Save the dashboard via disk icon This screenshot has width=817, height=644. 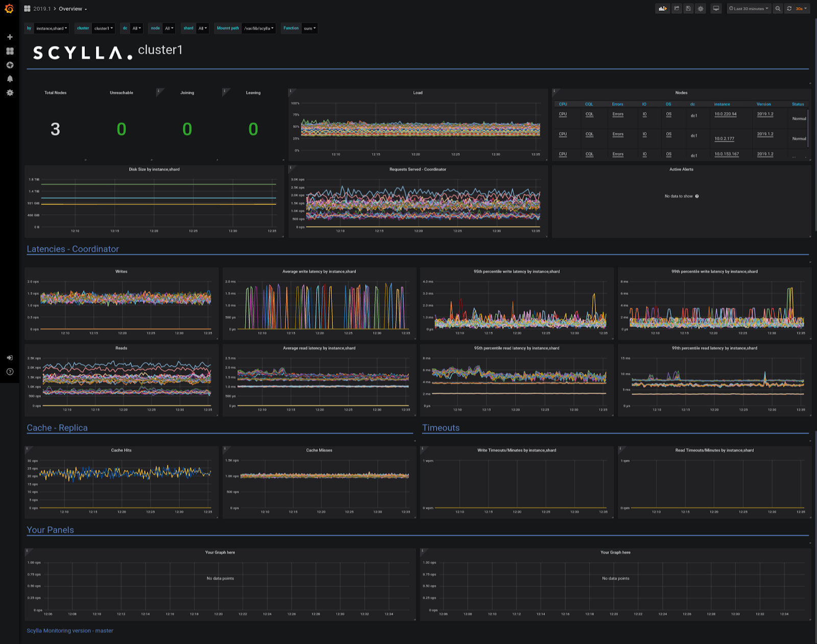click(688, 9)
